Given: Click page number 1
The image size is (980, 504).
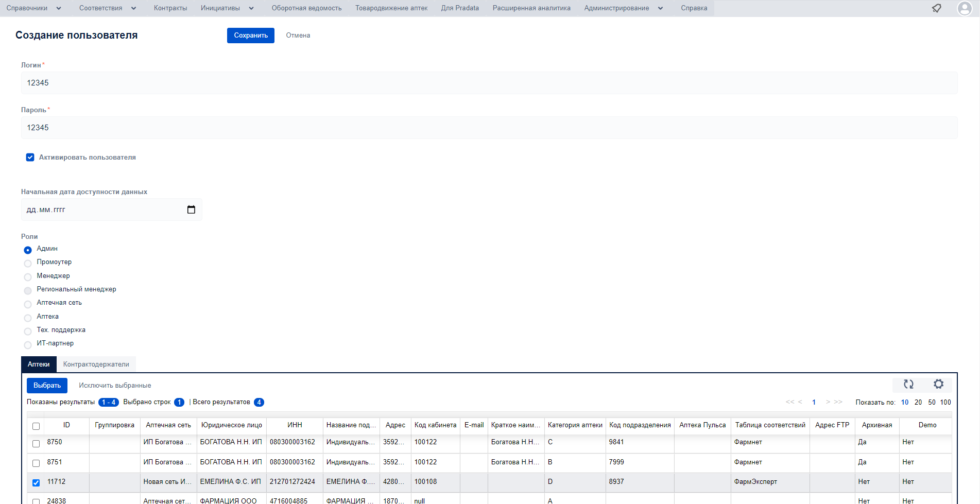Looking at the screenshot, I should click(814, 402).
